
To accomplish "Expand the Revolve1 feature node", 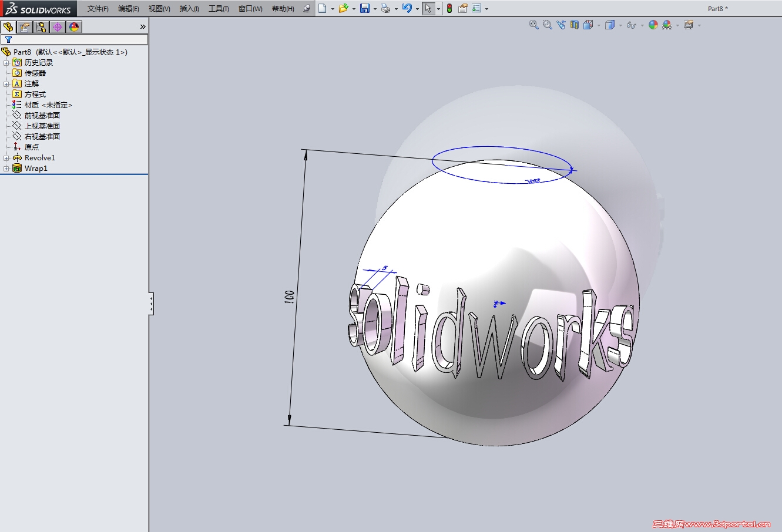I will (x=6, y=158).
